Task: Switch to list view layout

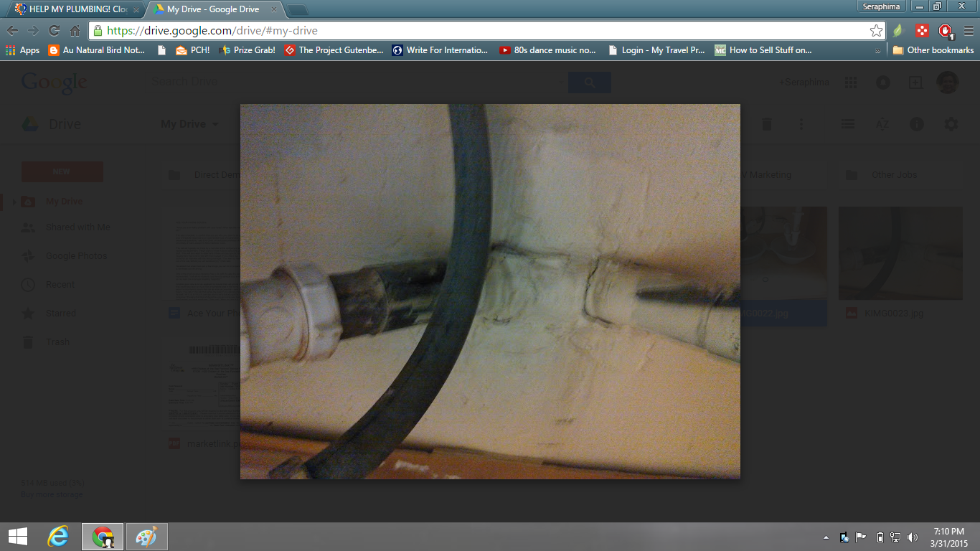Action: pyautogui.click(x=847, y=124)
